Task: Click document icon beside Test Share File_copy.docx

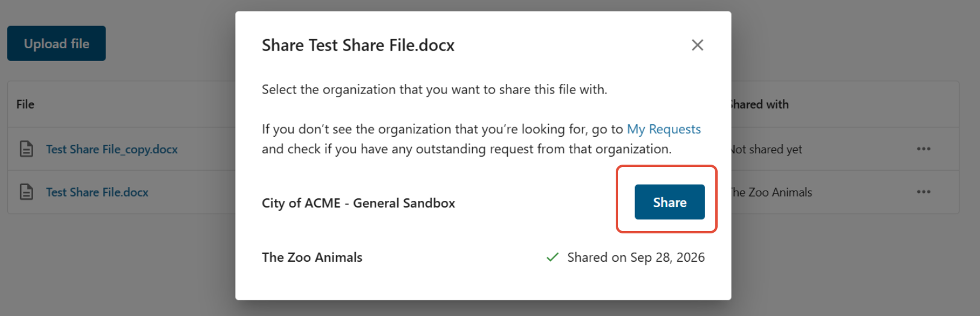Action: 27,148
